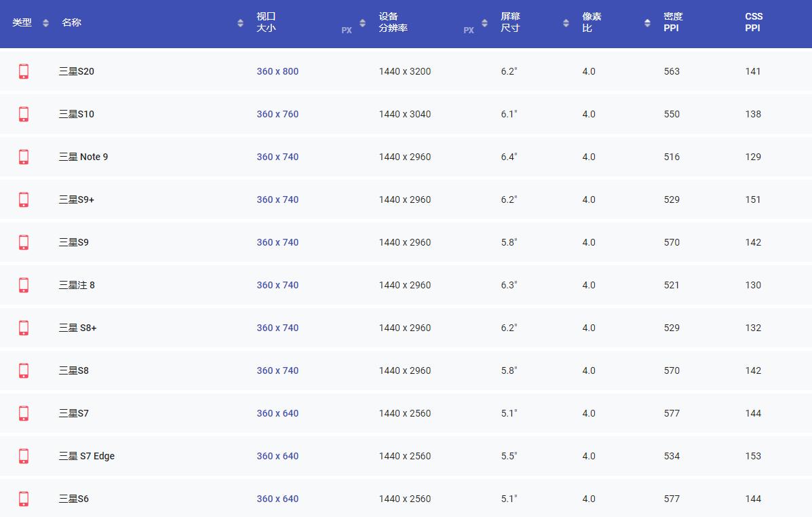Viewport: 812px width, 517px height.
Task: Click the device icon for 三星 Note 9
Action: click(x=24, y=157)
